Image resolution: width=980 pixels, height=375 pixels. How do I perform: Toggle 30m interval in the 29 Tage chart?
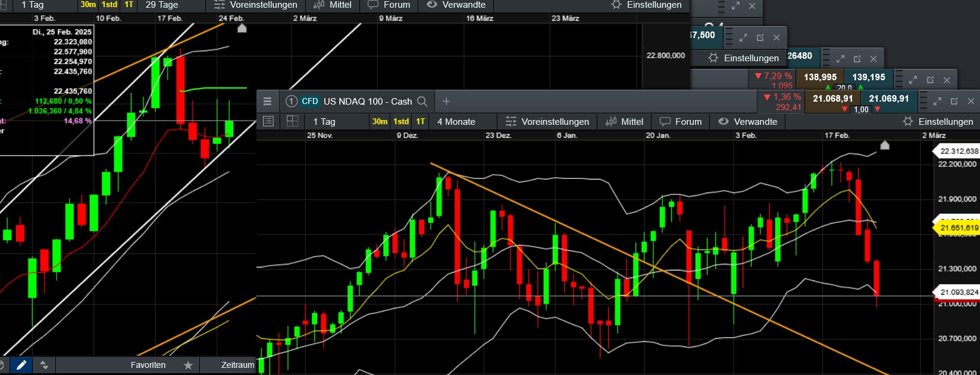[88, 5]
